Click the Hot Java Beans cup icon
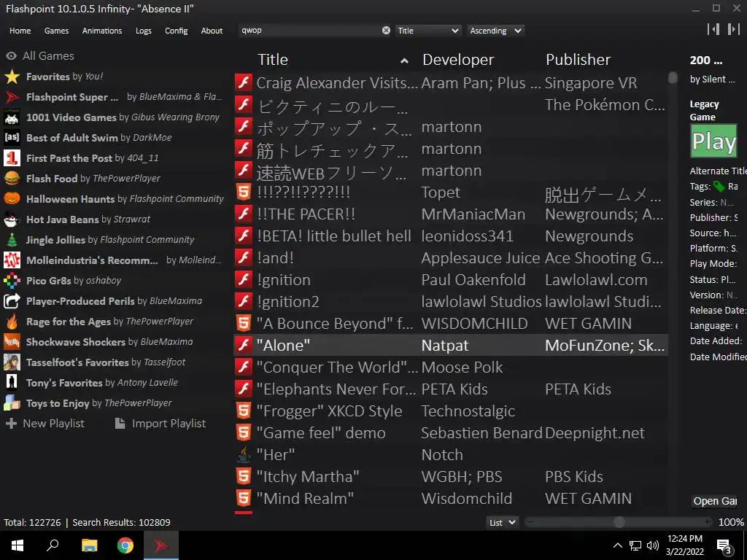 click(x=12, y=219)
